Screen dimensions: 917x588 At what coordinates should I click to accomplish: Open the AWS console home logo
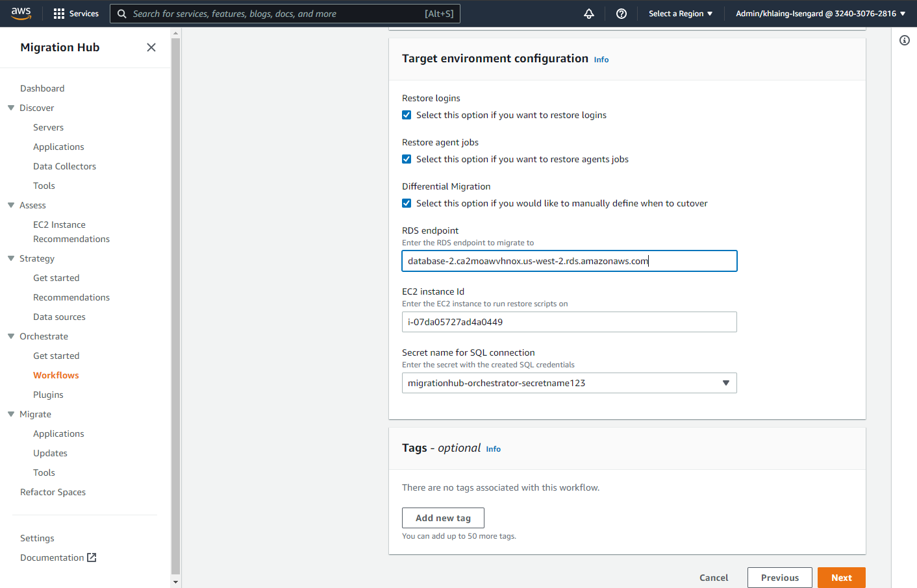(21, 14)
